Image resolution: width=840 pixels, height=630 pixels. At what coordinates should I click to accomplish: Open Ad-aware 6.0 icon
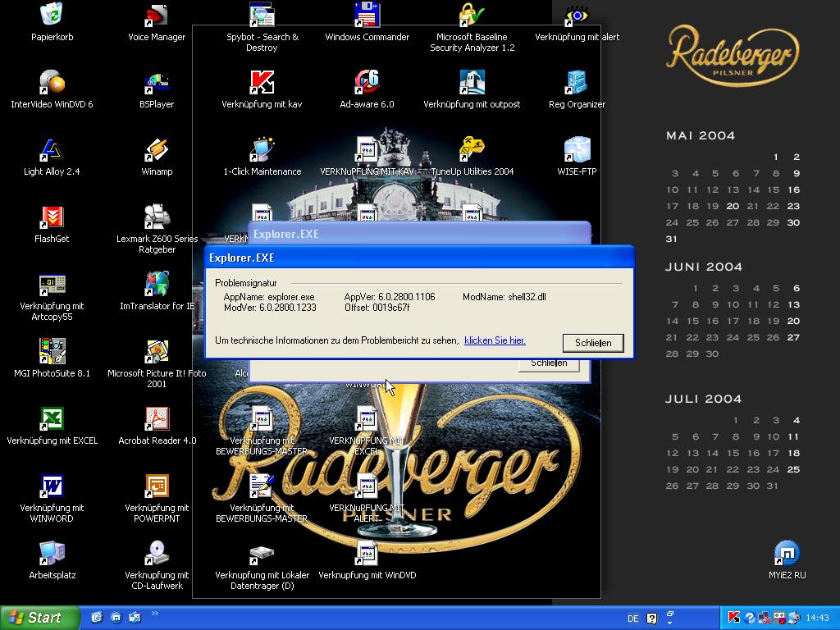pos(367,83)
